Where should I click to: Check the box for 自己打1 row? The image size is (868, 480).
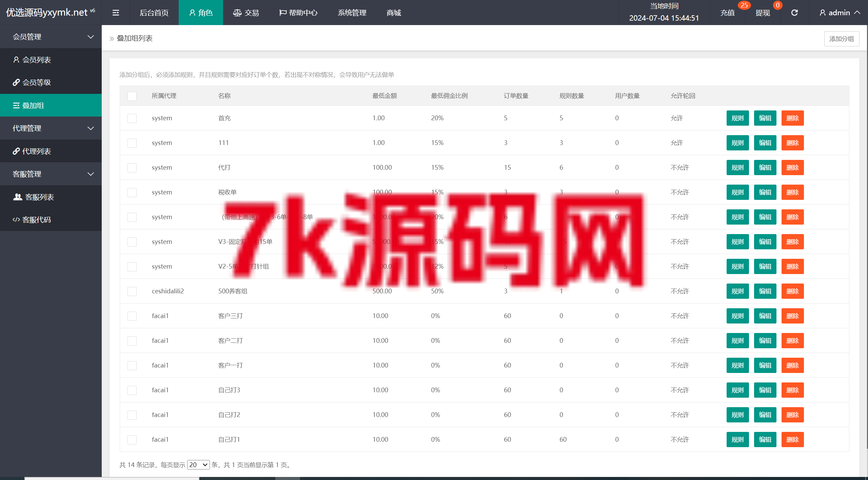(x=132, y=440)
